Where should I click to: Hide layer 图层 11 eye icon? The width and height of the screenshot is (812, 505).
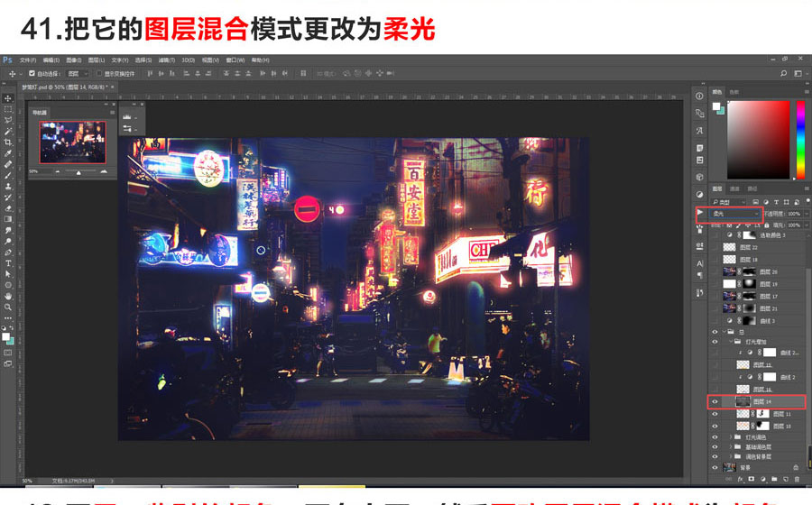pos(715,414)
